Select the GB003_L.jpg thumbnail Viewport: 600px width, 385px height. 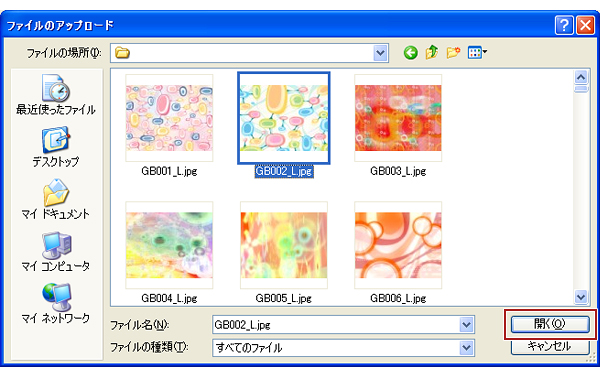[x=398, y=118]
